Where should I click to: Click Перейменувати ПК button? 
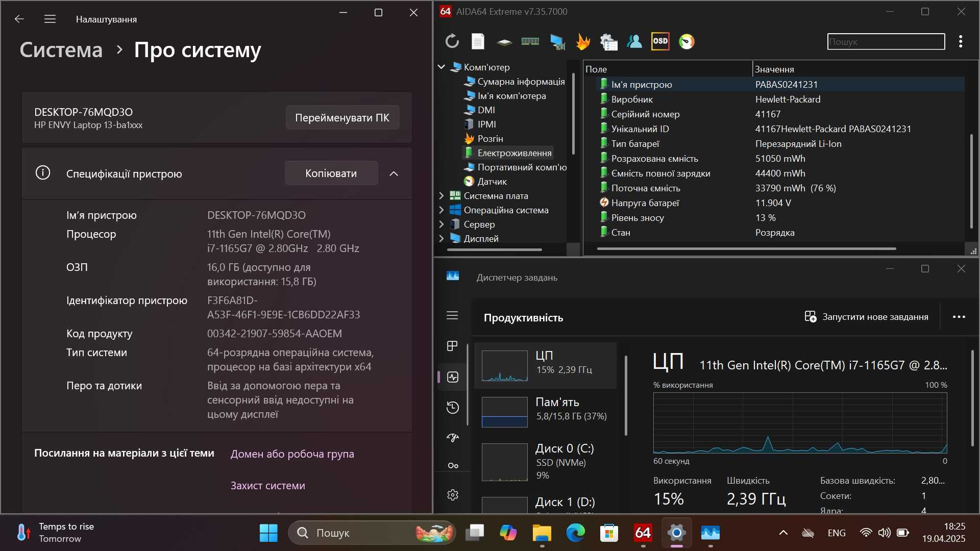[x=342, y=117]
